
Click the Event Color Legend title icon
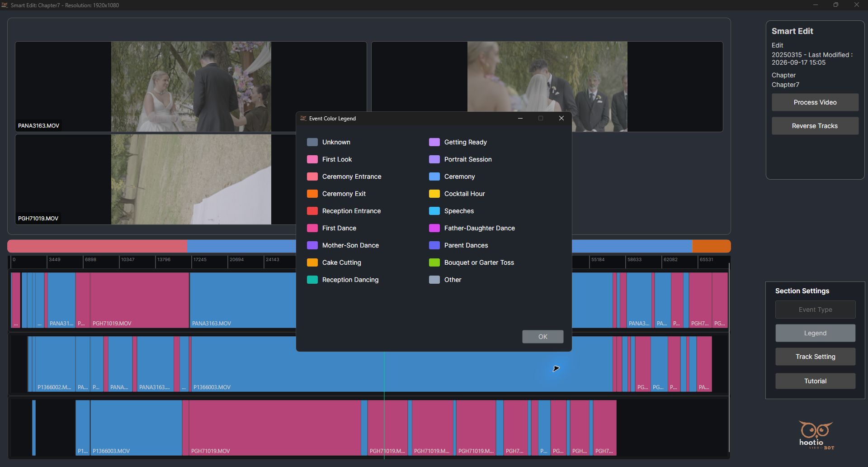[x=303, y=118]
